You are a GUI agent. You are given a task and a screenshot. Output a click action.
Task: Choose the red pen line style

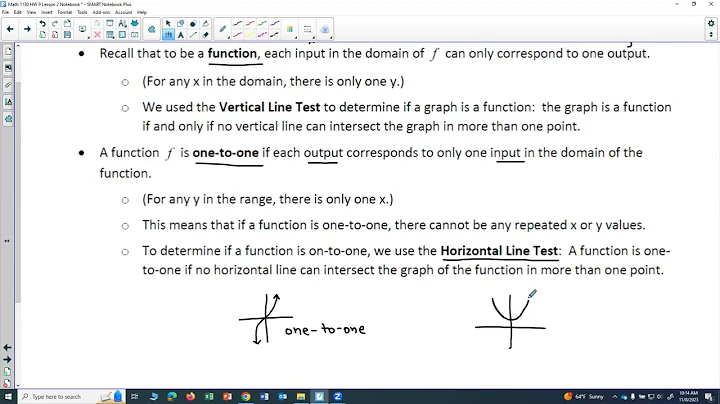[x=250, y=23]
